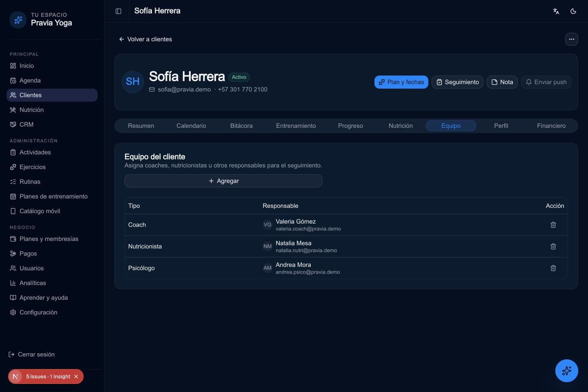The width and height of the screenshot is (588, 392).
Task: Switch to the Bitácora tab
Action: click(x=241, y=126)
